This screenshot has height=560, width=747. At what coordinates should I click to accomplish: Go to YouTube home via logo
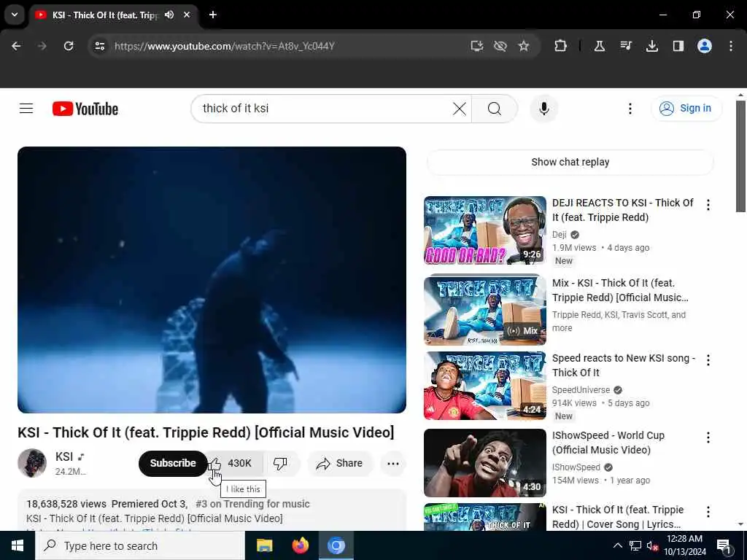point(85,109)
